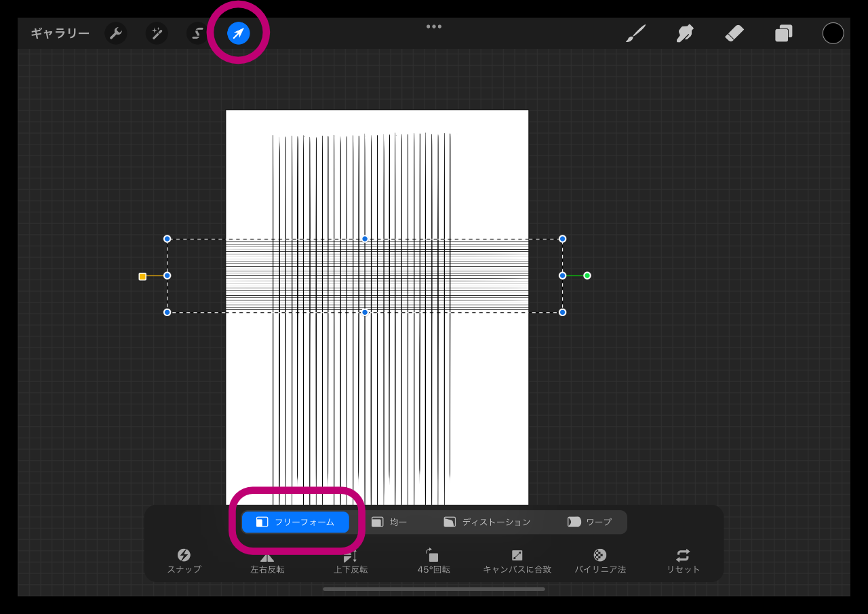868x614 pixels.
Task: Activate the Selection S-shaped tool
Action: coord(197,33)
